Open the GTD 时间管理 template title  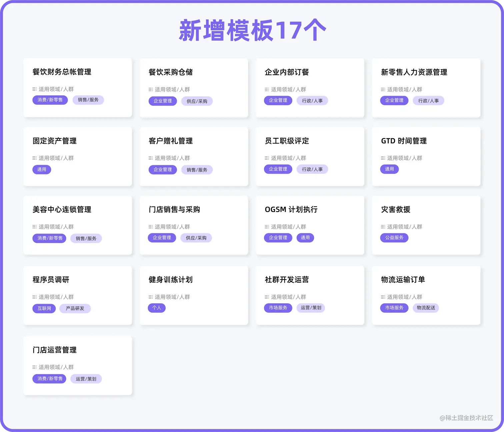pos(404,141)
